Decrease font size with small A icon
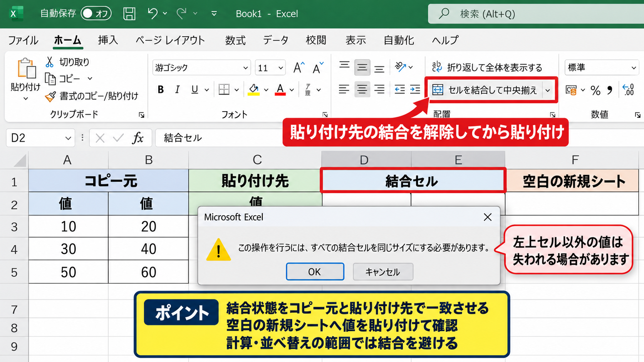 pos(318,68)
